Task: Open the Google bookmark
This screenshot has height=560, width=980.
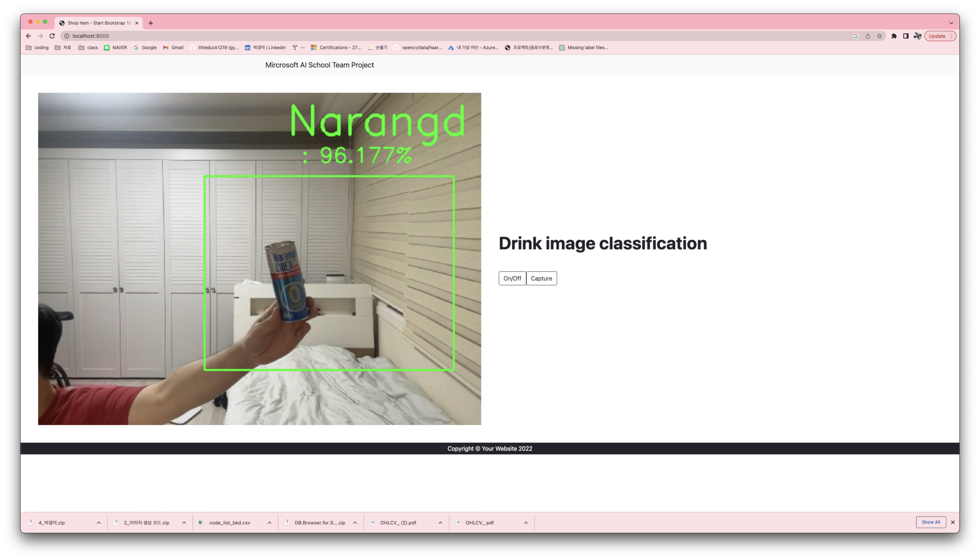Action: [x=145, y=48]
